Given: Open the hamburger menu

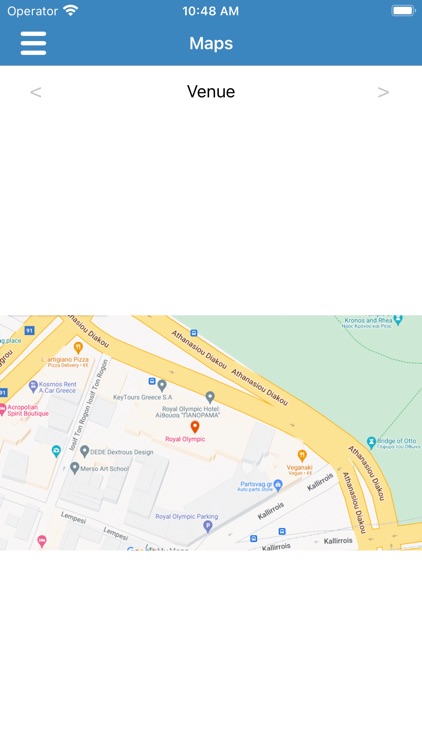Looking at the screenshot, I should tap(33, 43).
